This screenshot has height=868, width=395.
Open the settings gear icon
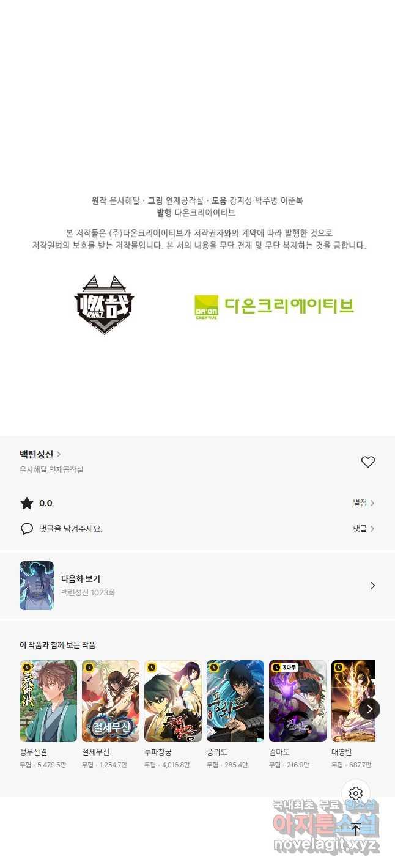(356, 793)
